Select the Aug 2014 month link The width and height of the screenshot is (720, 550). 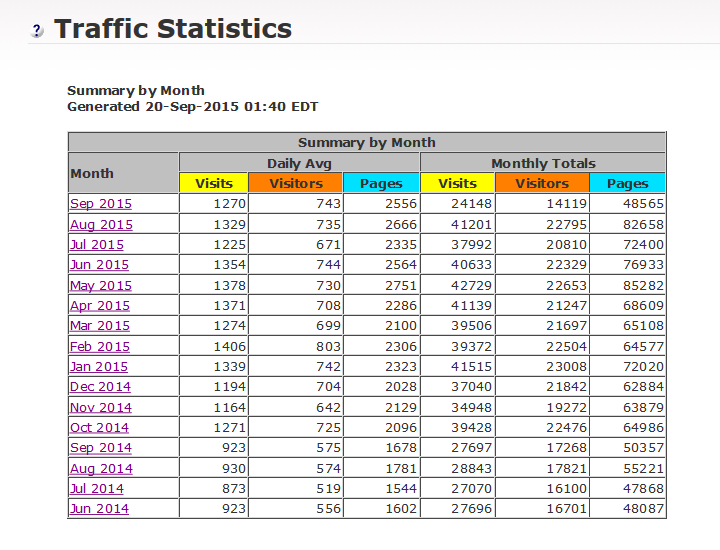coord(101,469)
